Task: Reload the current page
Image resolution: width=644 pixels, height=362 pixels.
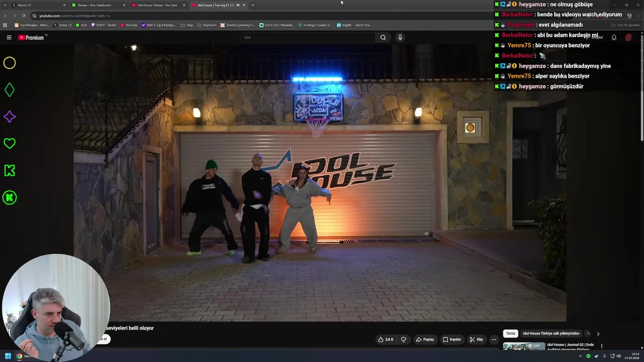Action: [x=23, y=16]
